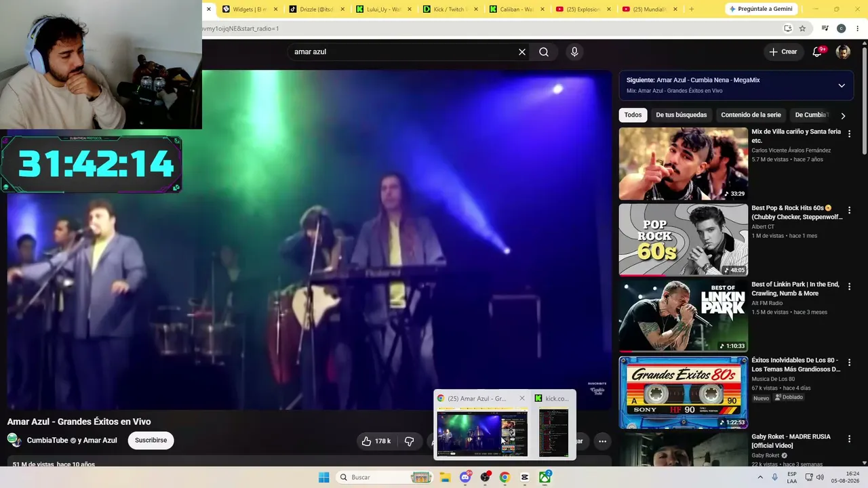Screen dimensions: 868x488
Task: Click the Windows taskbar Buscar search box
Action: coord(384,477)
